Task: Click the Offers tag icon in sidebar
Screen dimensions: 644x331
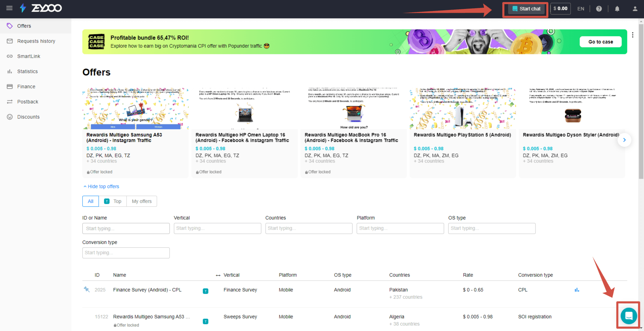Action: pyautogui.click(x=10, y=26)
